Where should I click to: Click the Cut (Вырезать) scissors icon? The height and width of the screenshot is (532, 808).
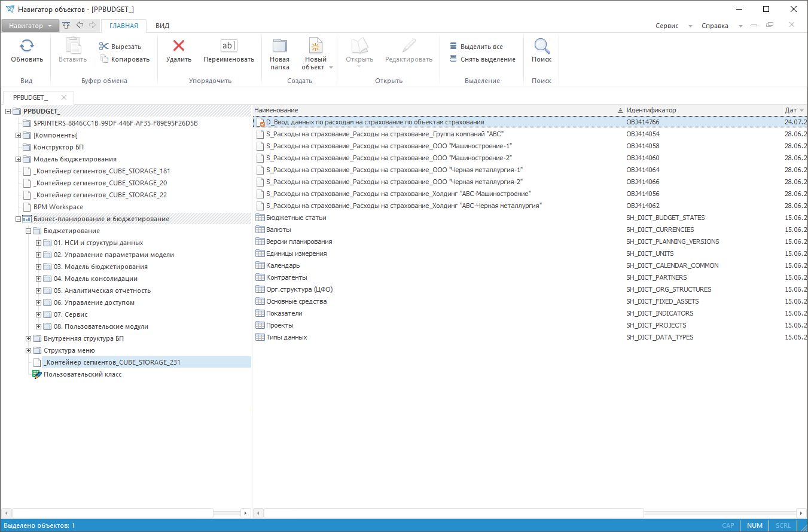[104, 47]
